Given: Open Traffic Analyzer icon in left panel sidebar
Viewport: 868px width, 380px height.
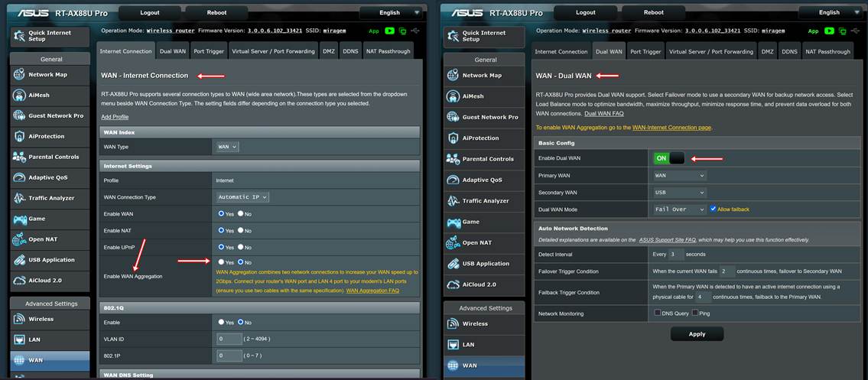Looking at the screenshot, I should [19, 198].
